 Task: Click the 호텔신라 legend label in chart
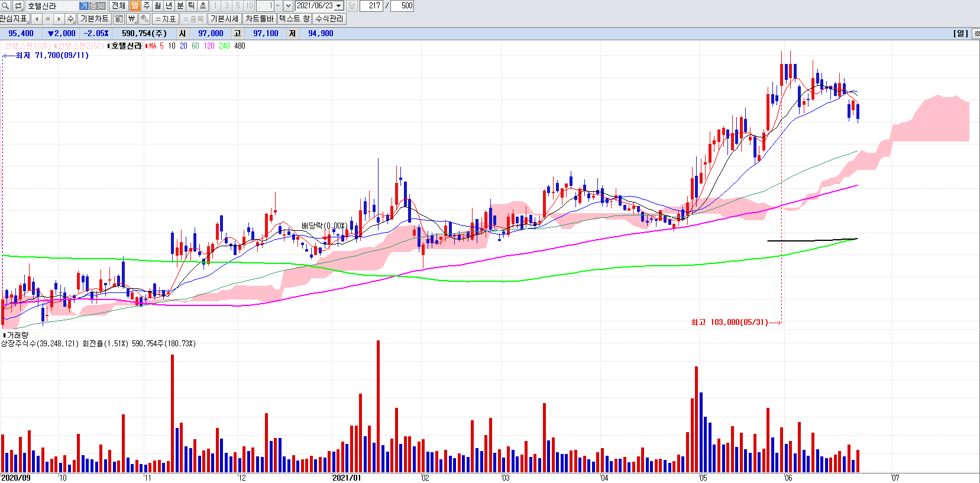point(127,46)
